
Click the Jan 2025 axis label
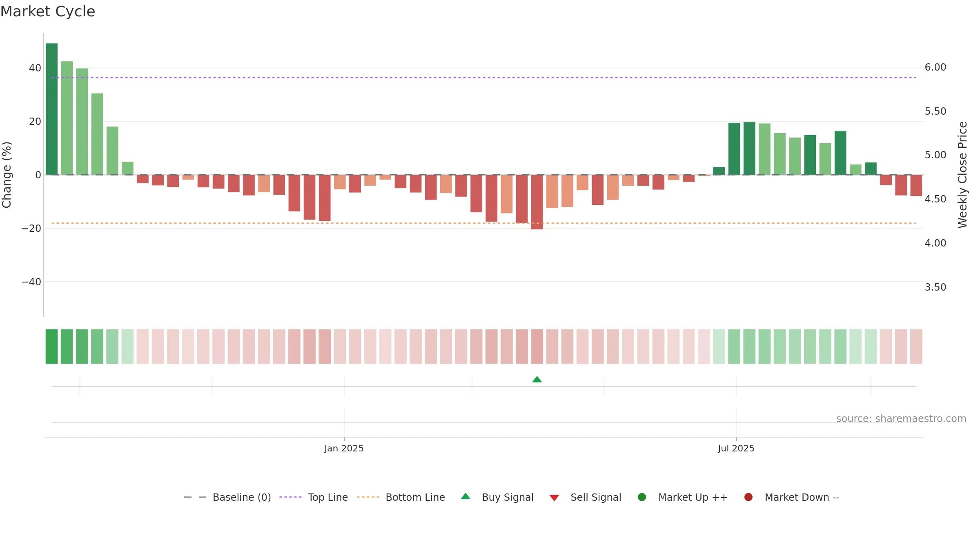(344, 449)
